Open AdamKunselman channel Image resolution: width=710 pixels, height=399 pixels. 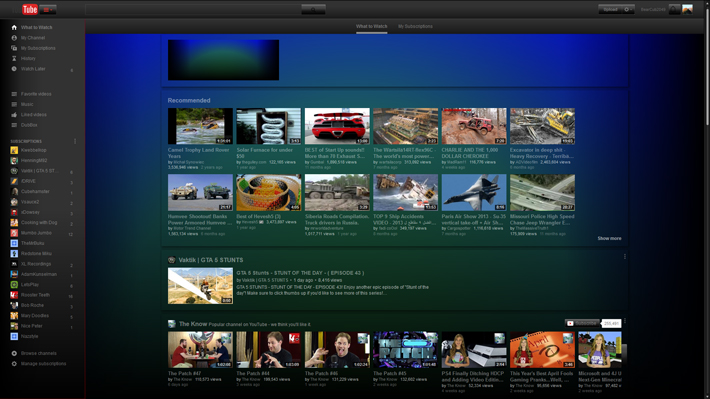coord(38,274)
